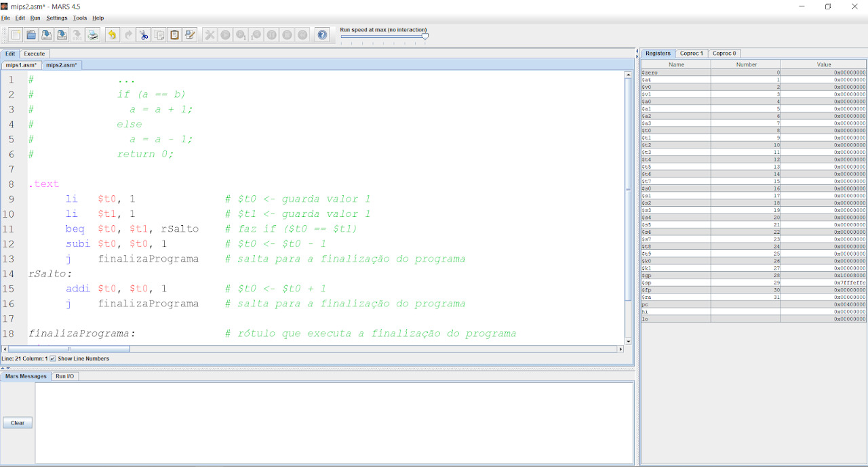Image resolution: width=868 pixels, height=467 pixels.
Task: Undo the last edit via the toolbar
Action: tap(112, 35)
